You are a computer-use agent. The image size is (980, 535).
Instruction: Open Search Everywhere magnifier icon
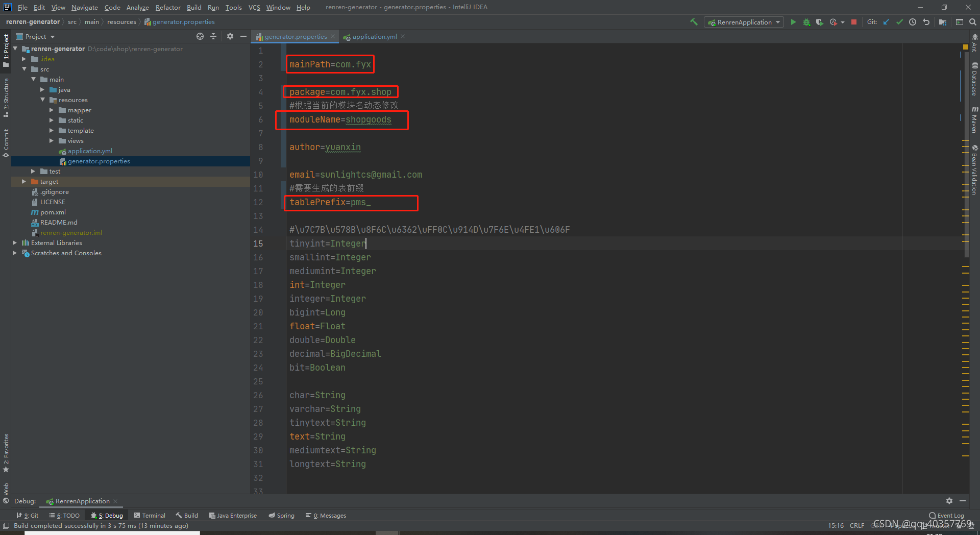click(973, 22)
